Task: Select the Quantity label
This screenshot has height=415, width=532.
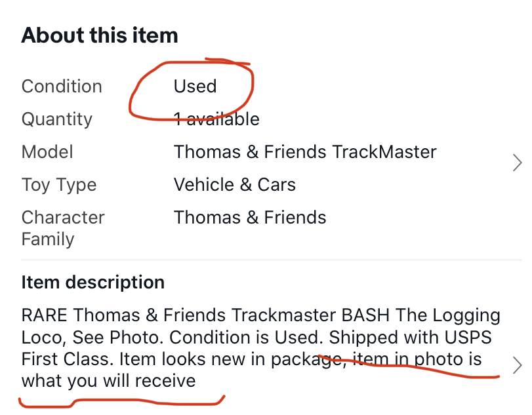Action: tap(57, 119)
